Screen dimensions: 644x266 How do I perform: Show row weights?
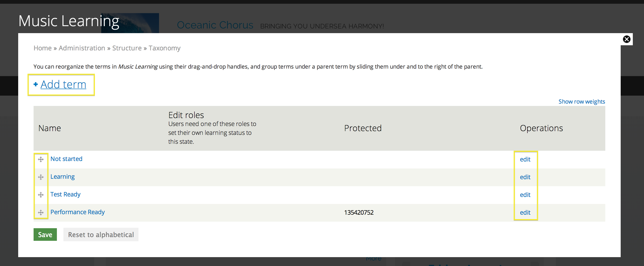tap(582, 101)
